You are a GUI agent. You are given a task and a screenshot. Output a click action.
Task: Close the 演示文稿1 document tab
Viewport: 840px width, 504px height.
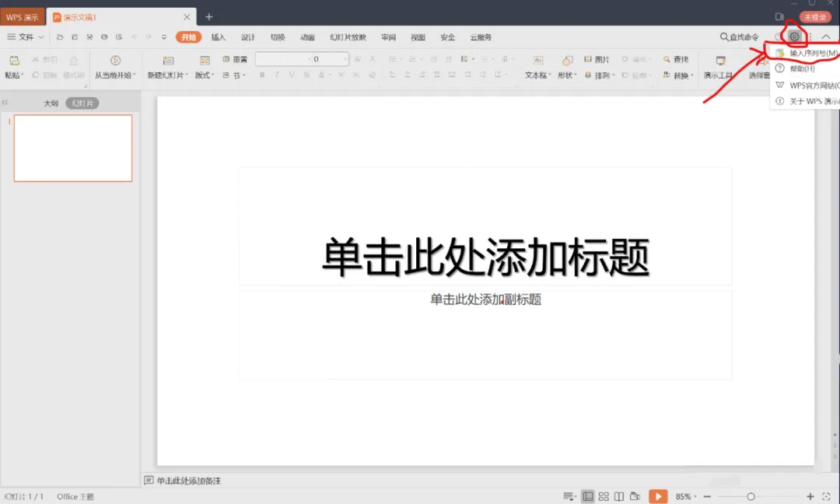tap(187, 17)
